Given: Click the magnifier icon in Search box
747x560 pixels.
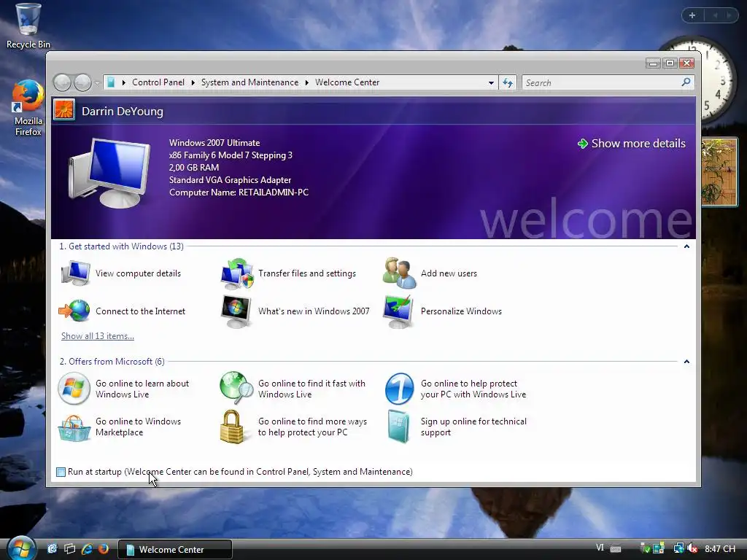Looking at the screenshot, I should tap(686, 82).
